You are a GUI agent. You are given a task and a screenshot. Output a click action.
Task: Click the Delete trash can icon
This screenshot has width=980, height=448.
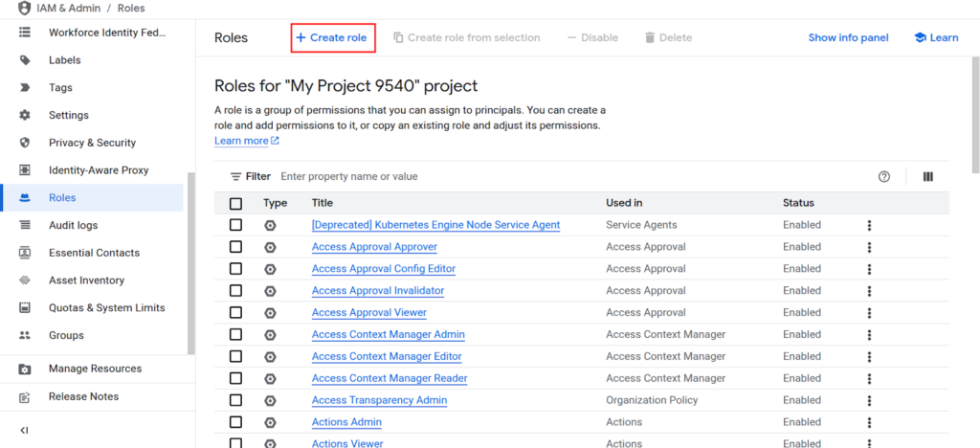(650, 37)
